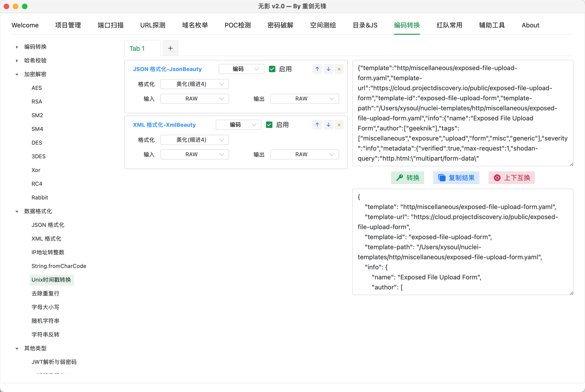This screenshot has height=392, width=585.
Task: Move JSON 格式化 module up with arrow
Action: click(x=317, y=69)
